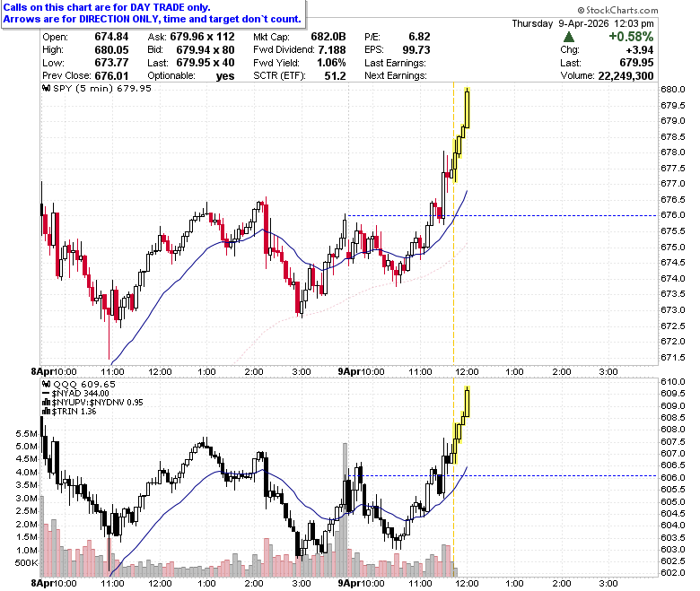The image size is (700, 591).
Task: Click the SCTR (ETF) 51.2 value
Action: point(336,76)
